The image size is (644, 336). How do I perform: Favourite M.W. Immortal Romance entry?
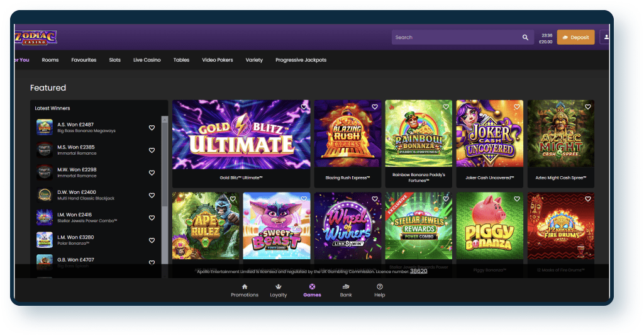pyautogui.click(x=152, y=173)
